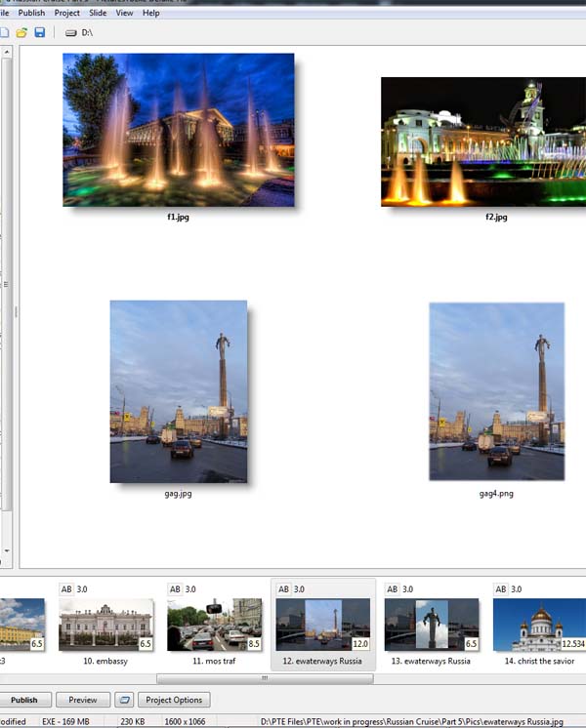Viewport: 586px width, 728px height.
Task: Click the slide list horizontal scrollbar
Action: (x=265, y=678)
